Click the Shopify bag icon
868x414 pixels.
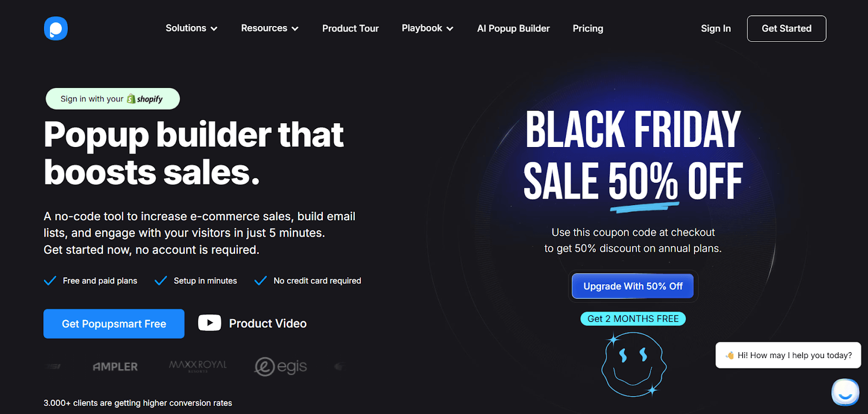pyautogui.click(x=131, y=99)
